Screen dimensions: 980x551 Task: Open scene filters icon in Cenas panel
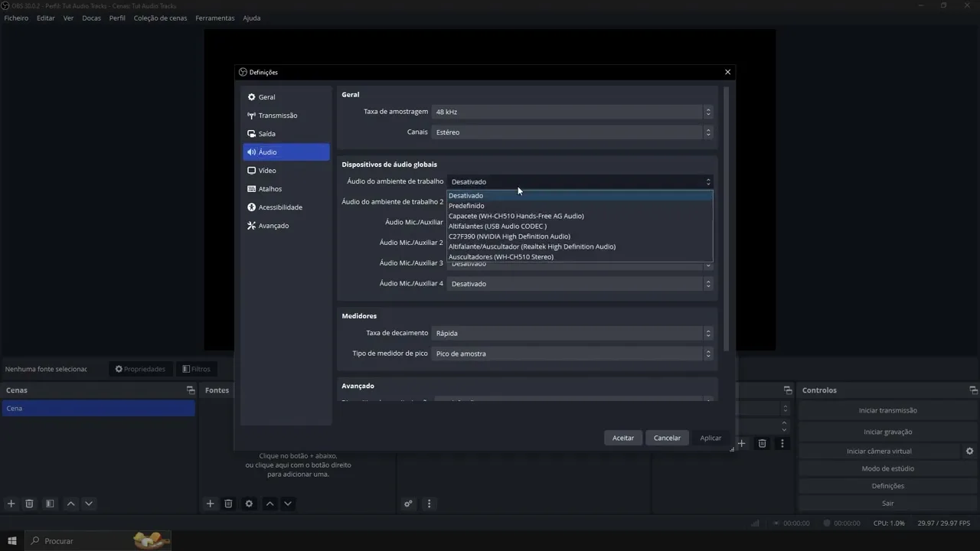[x=50, y=504]
